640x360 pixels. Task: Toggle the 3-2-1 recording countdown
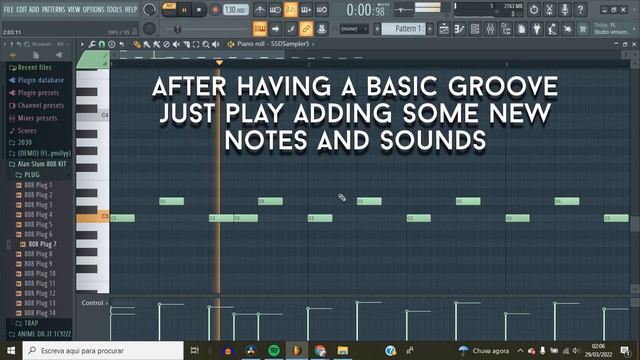pos(291,10)
